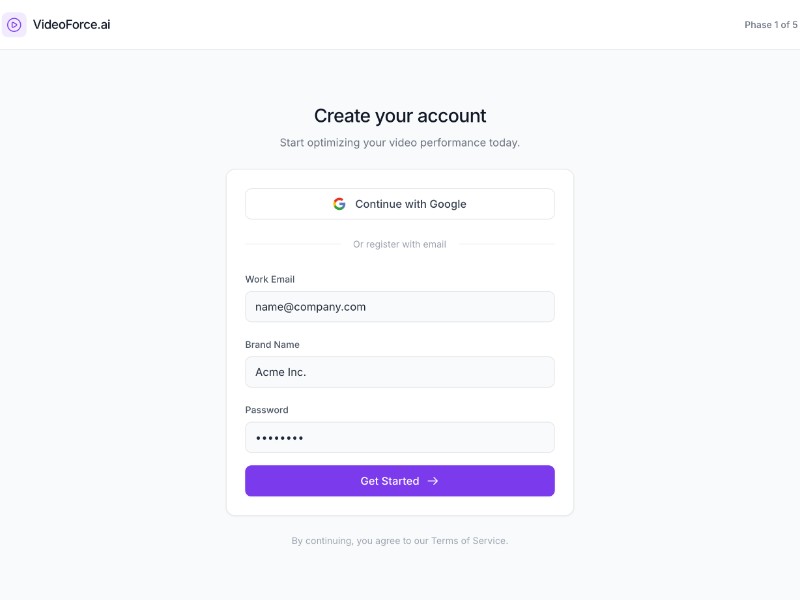Select the Brand Name text field
Viewport: 800px width, 600px height.
pyautogui.click(x=400, y=372)
